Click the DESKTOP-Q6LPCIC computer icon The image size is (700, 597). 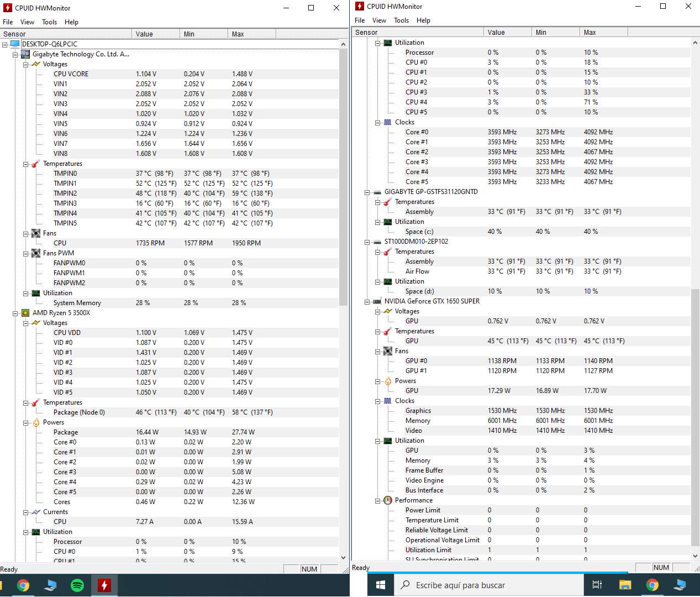(x=15, y=44)
